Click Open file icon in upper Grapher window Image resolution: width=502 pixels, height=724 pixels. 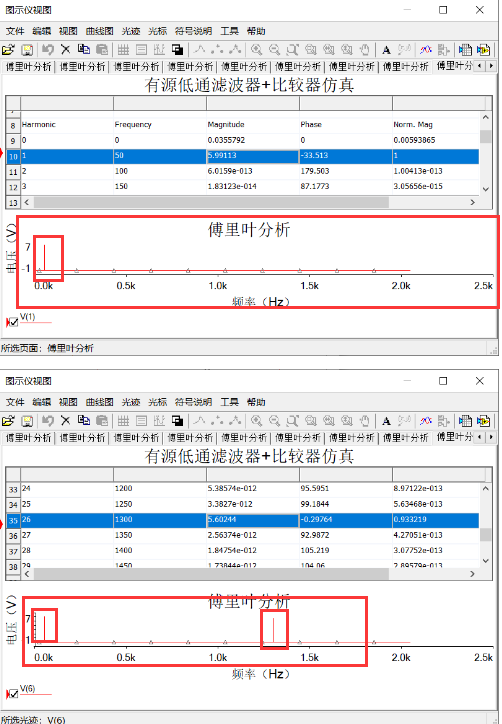click(x=9, y=49)
